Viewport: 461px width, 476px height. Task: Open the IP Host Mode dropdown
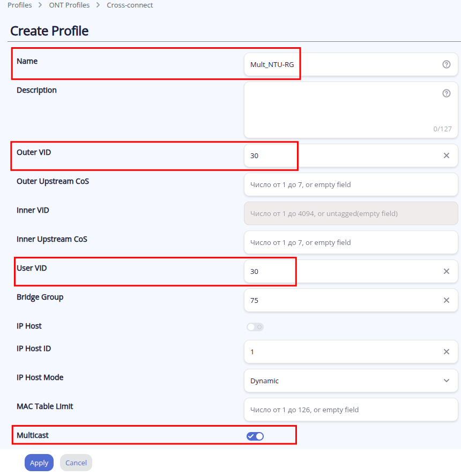343,381
